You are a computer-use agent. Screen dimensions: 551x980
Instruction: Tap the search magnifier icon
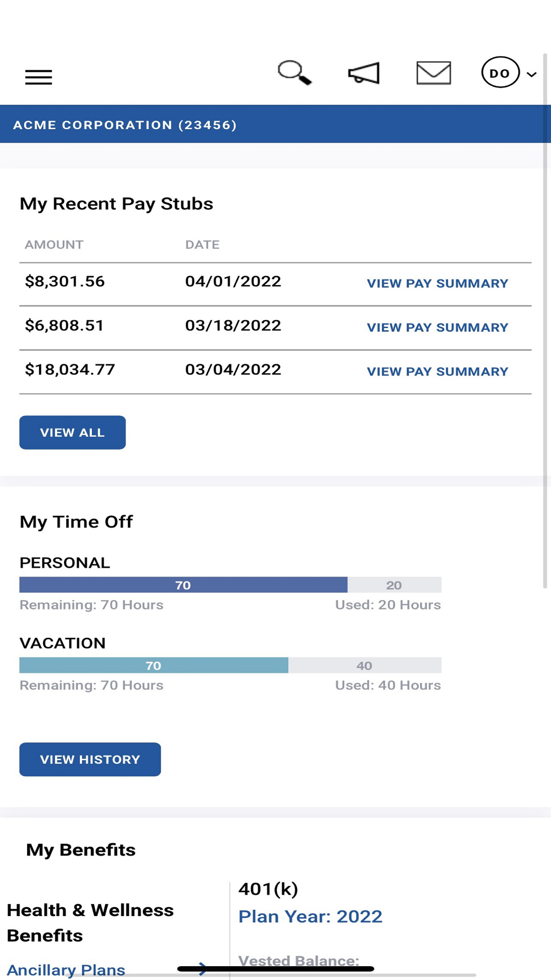[x=294, y=73]
